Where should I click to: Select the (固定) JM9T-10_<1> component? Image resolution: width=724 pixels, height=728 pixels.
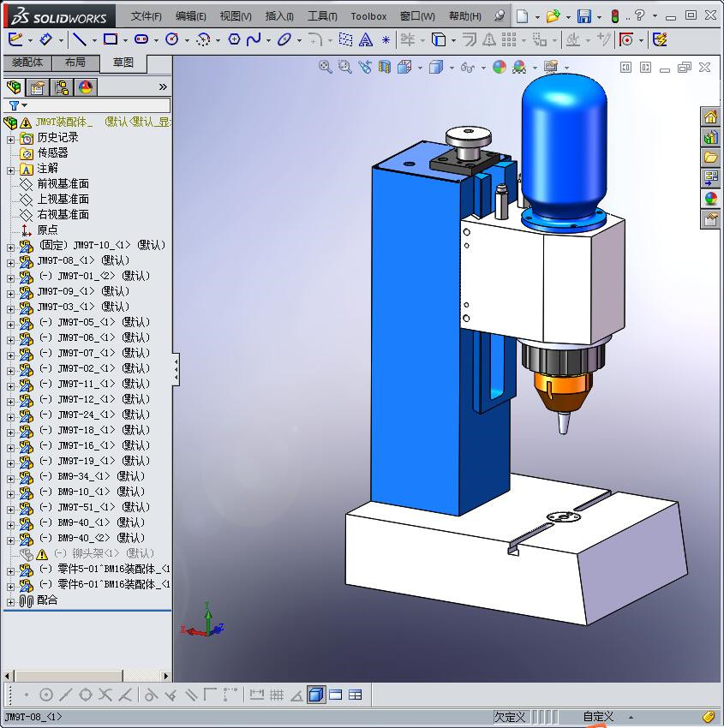point(102,245)
